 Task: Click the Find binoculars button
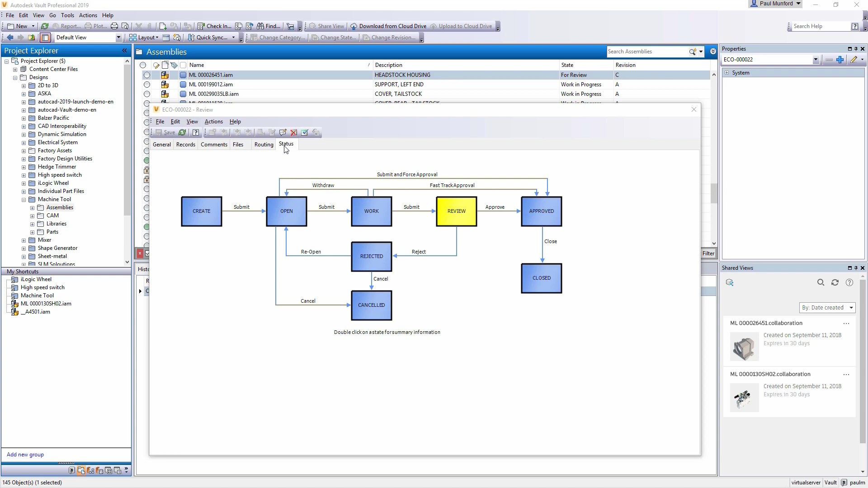269,26
